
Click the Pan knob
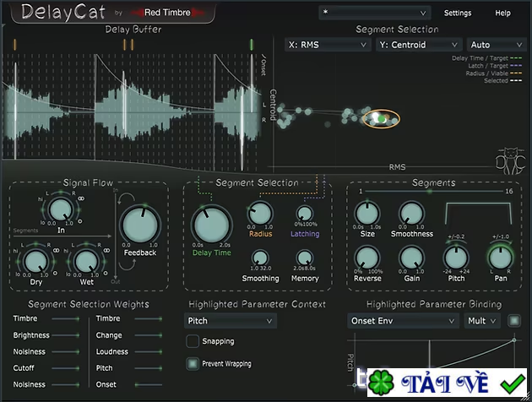[x=500, y=257]
